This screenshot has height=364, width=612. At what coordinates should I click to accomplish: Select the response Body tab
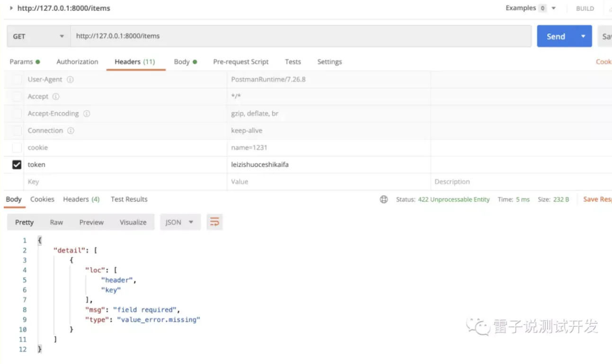[14, 199]
